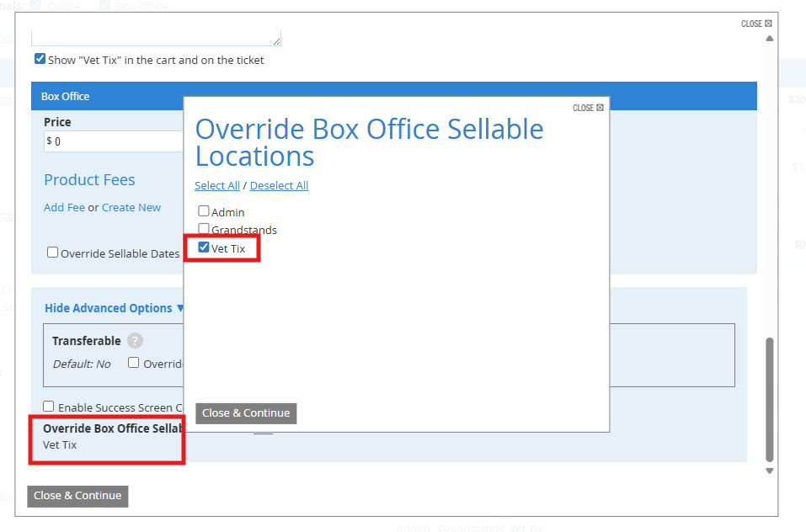Click the Add Fee link
Screen dimensions: 806x532
[x=64, y=207]
